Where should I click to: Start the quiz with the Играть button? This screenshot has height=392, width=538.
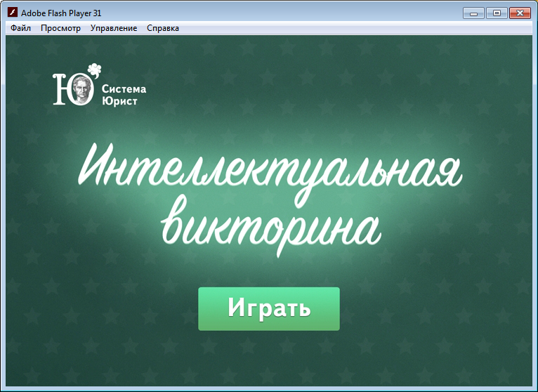coord(269,309)
